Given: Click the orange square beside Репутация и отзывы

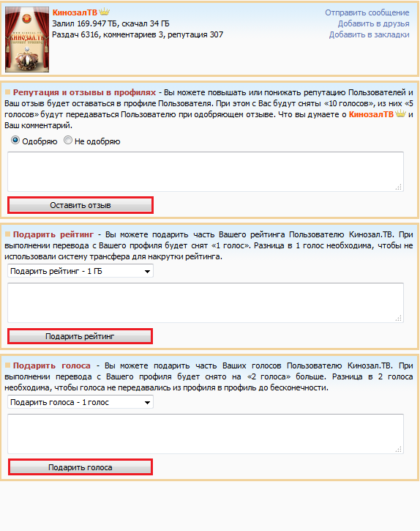Looking at the screenshot, I should click(8, 92).
